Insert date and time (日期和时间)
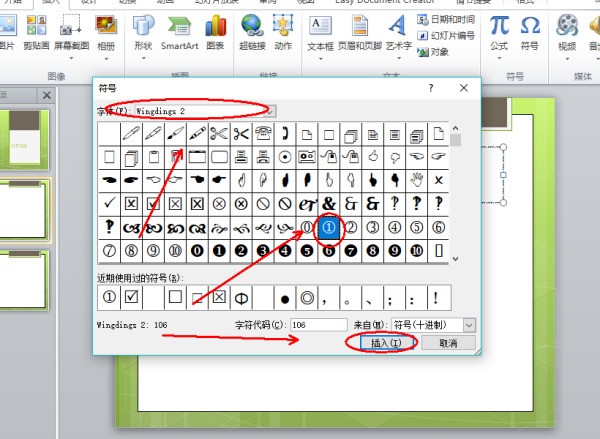 click(x=447, y=20)
